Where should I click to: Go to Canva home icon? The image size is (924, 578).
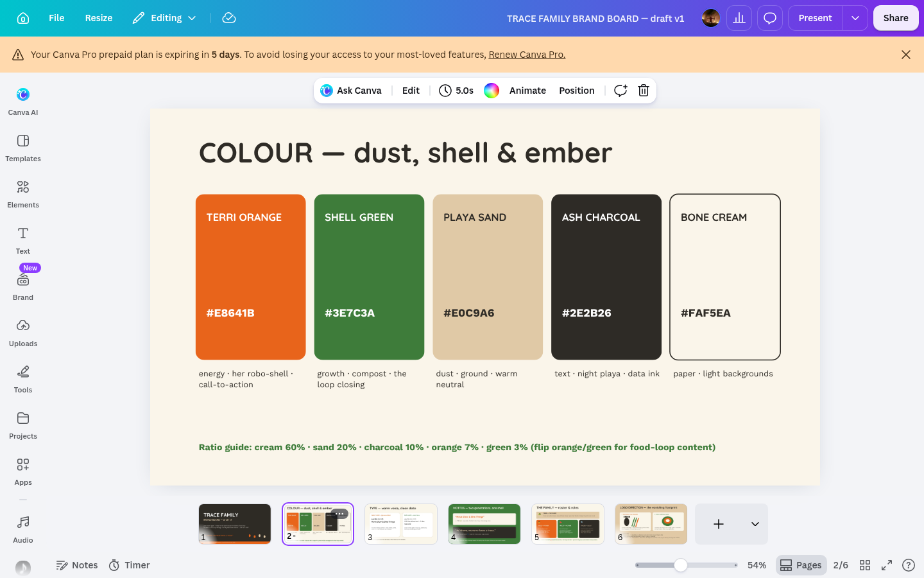point(23,18)
